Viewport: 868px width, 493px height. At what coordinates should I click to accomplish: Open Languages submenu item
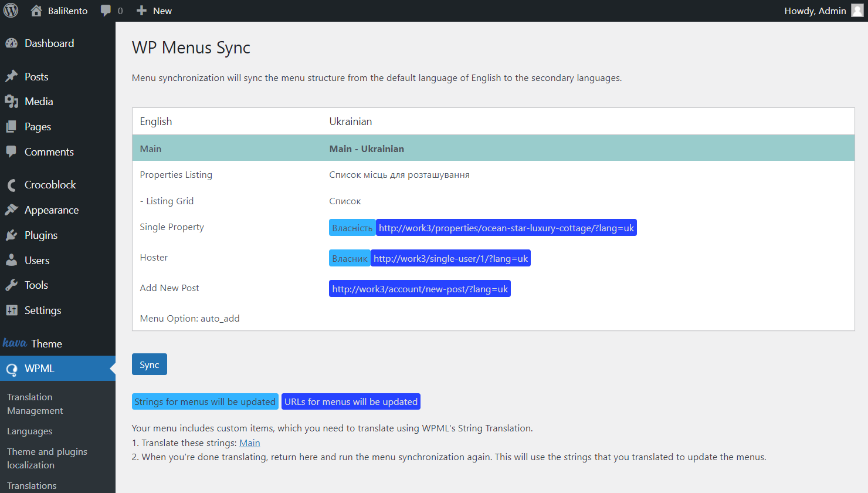coord(29,431)
